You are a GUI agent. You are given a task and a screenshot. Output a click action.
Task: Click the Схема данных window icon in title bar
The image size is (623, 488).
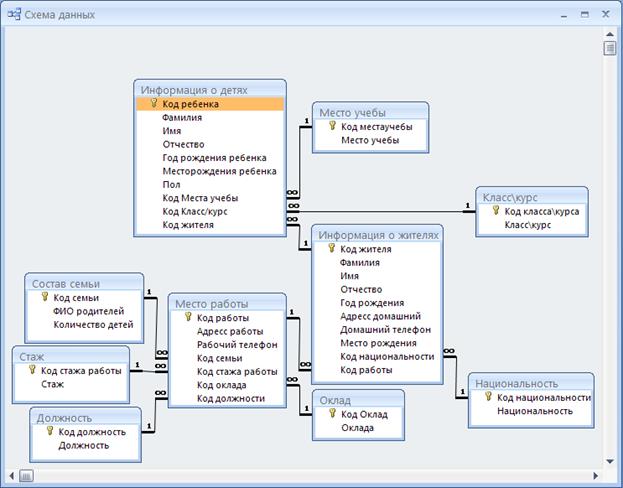click(x=13, y=15)
